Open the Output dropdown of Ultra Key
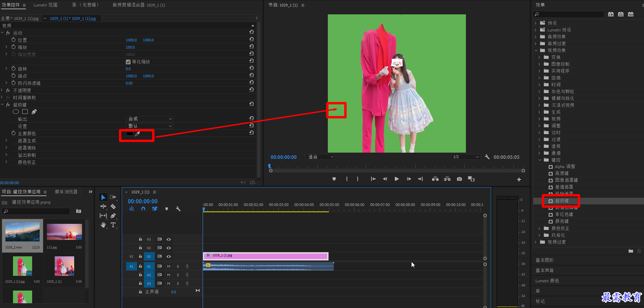 tap(150, 119)
